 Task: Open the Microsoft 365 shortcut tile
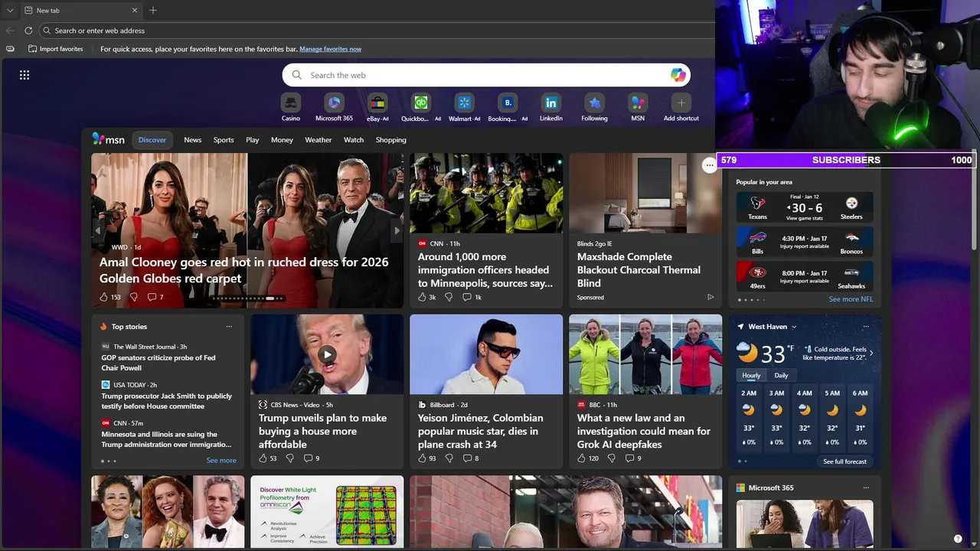[334, 108]
